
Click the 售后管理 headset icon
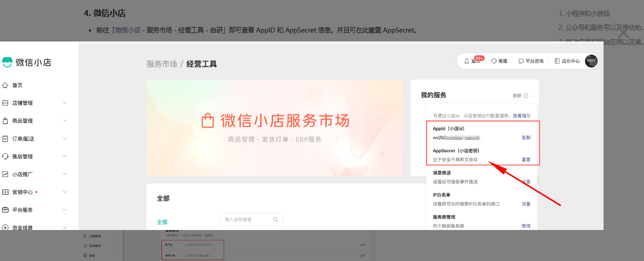tap(5, 156)
